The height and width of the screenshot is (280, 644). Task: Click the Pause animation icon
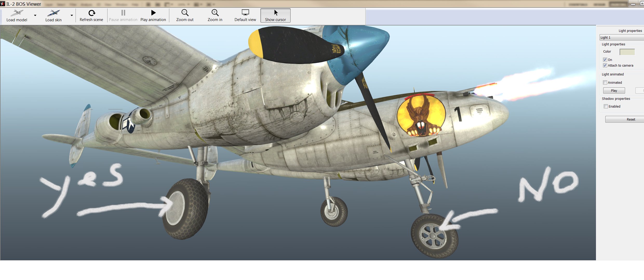point(123,13)
